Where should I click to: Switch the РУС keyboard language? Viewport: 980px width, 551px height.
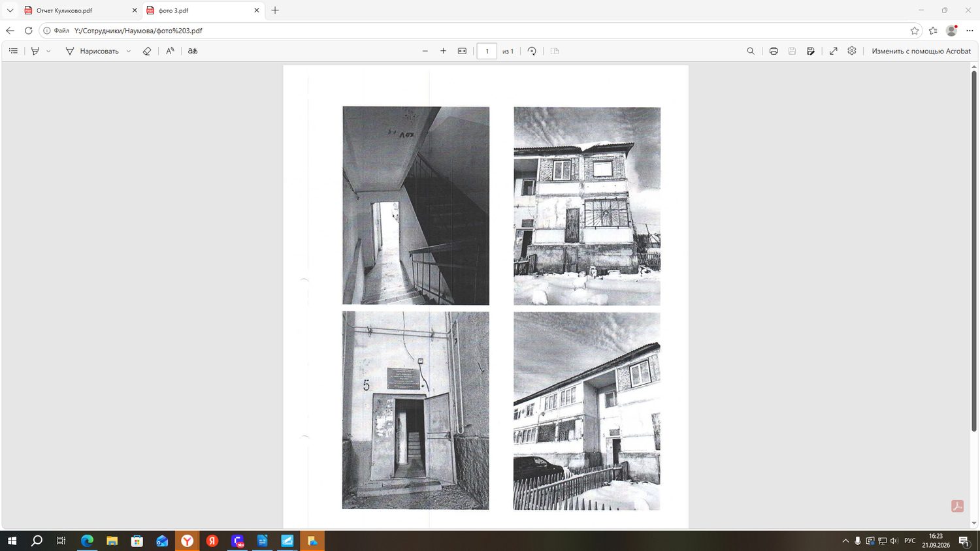pos(909,541)
